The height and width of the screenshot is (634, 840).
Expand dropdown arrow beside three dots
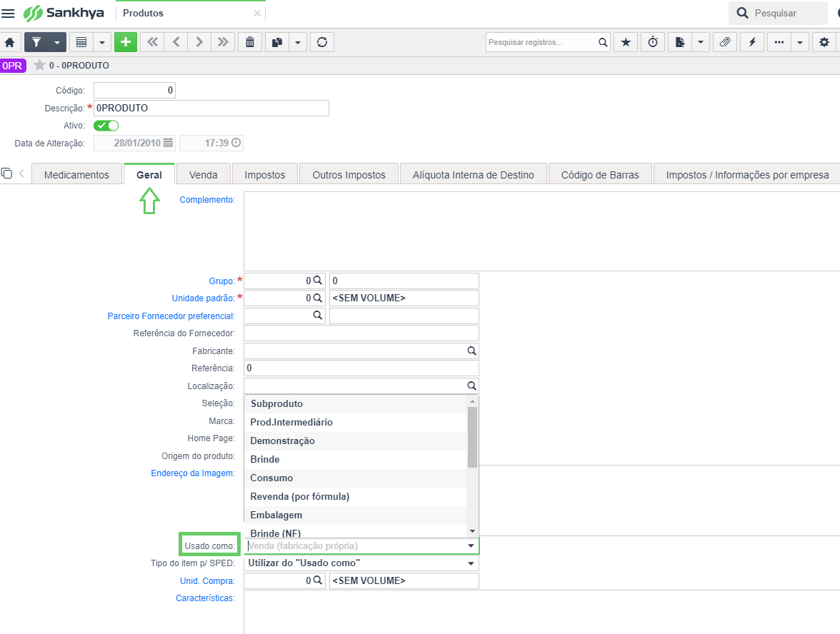(x=800, y=42)
